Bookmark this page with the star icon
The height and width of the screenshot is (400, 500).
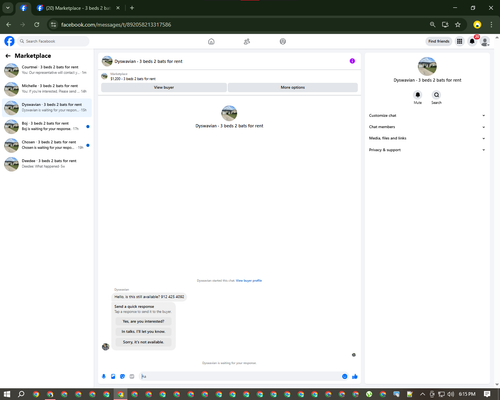(458, 24)
